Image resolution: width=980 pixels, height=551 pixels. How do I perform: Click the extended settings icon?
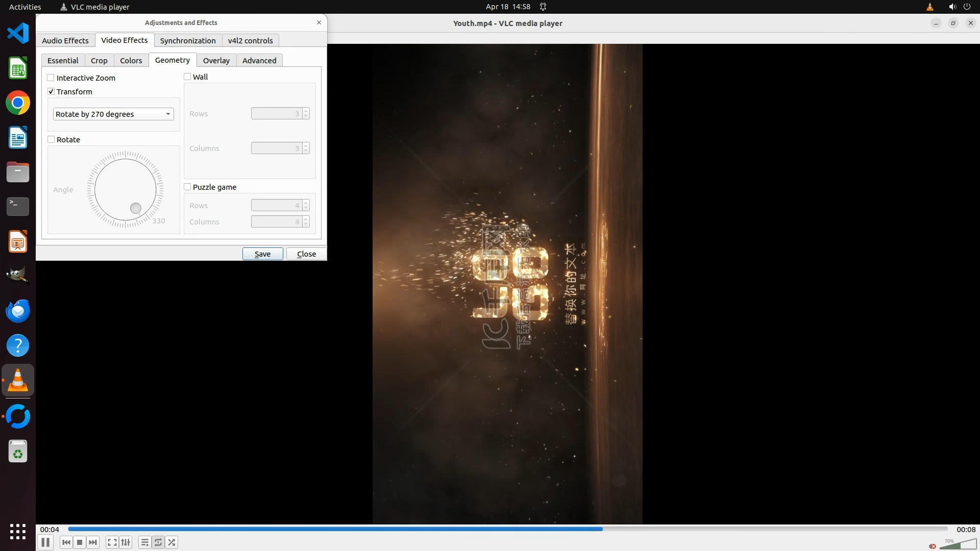pos(126,542)
